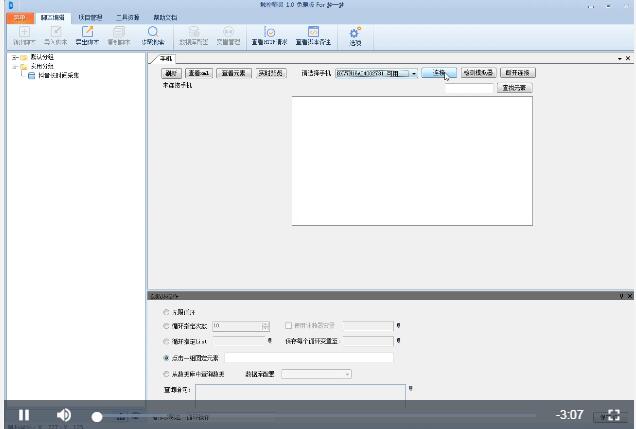Click the save loop variable input field

click(x=368, y=341)
